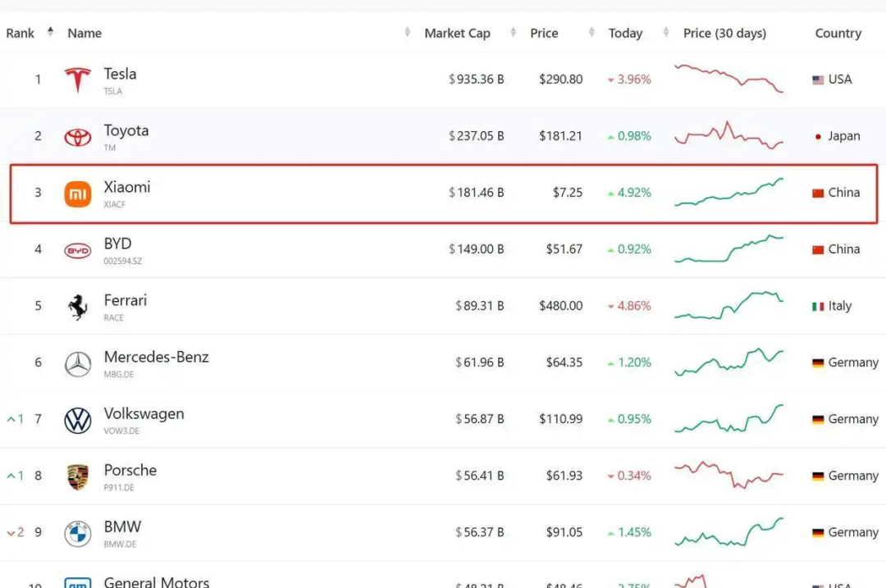This screenshot has height=588, width=886.
Task: Click the Country column header
Action: [x=838, y=34]
